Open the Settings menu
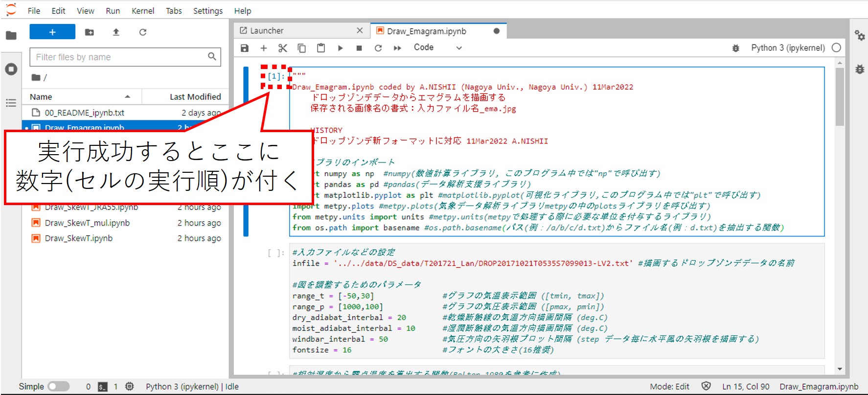The height and width of the screenshot is (395, 868). [208, 10]
